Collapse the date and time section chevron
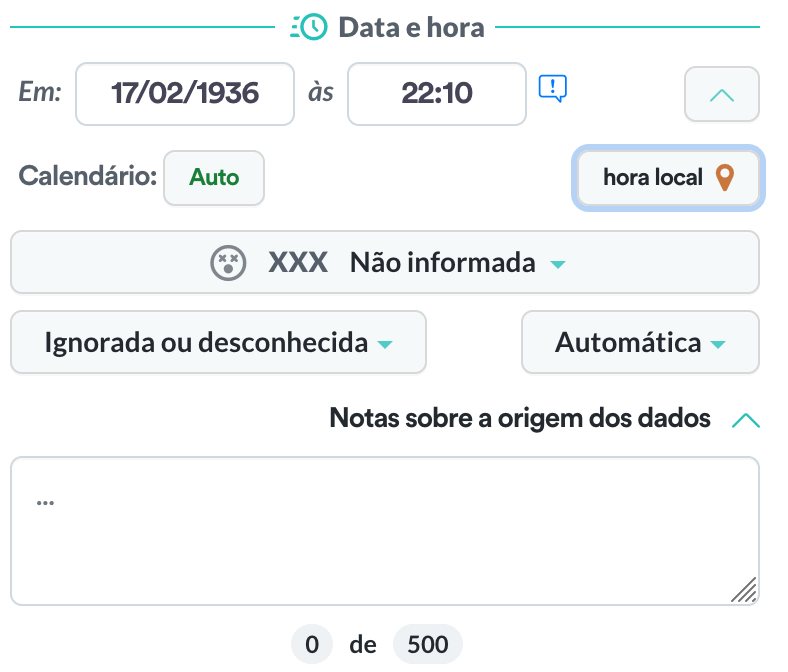 pos(721,95)
